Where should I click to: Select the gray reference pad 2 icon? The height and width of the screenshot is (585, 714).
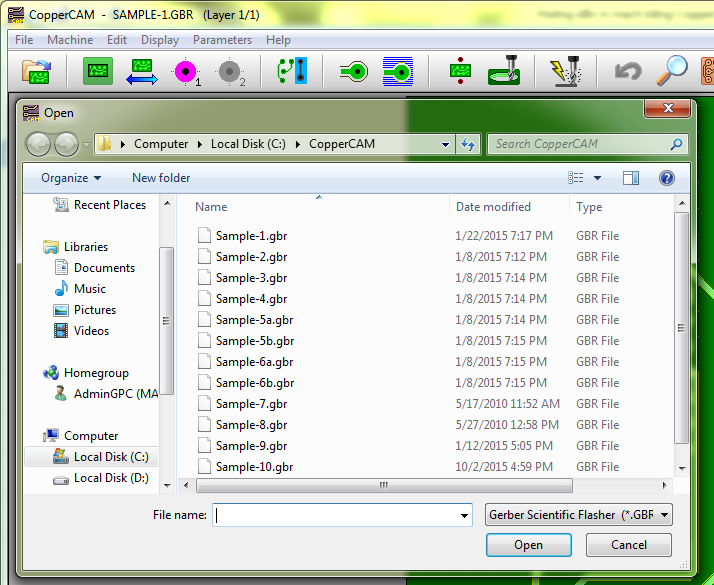(231, 72)
